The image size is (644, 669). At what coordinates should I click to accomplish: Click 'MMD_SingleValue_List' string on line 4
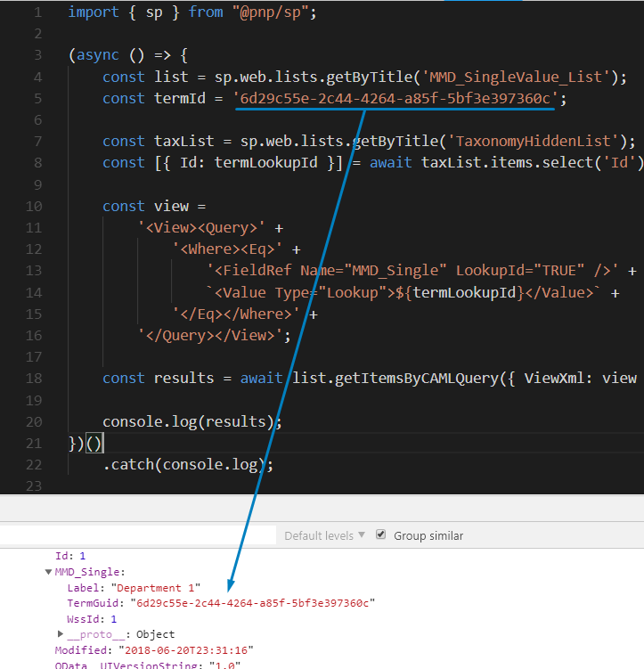(516, 78)
